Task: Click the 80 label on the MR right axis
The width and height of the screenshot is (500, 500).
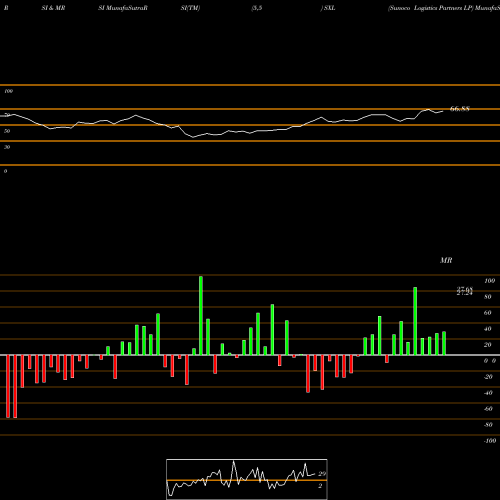Action: [x=488, y=297]
